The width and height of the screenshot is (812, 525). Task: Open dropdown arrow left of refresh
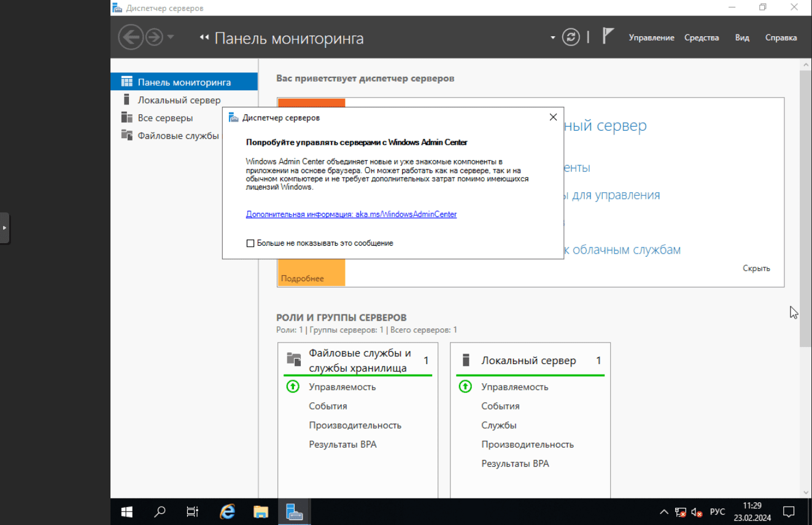point(552,38)
